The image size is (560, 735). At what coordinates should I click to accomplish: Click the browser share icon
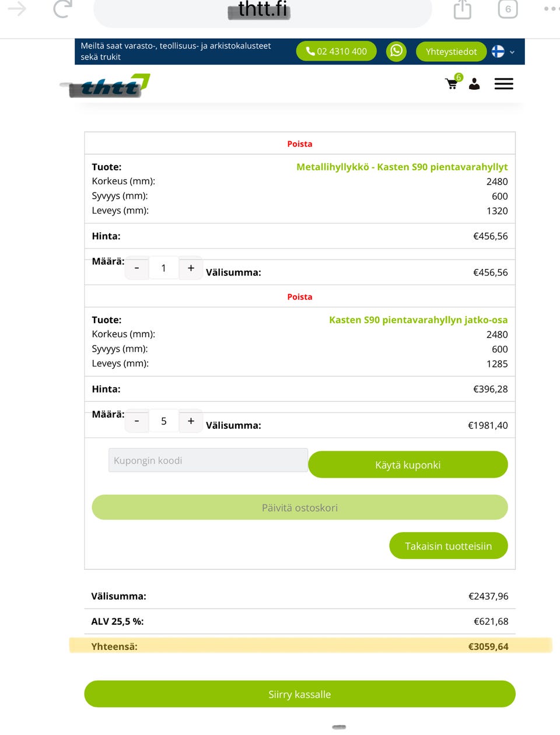[x=462, y=9]
